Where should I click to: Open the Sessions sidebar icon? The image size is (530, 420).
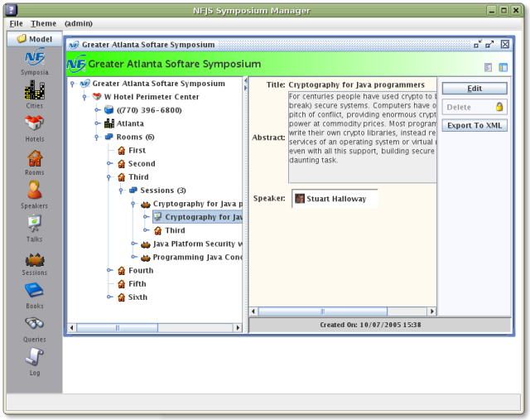[x=35, y=258]
